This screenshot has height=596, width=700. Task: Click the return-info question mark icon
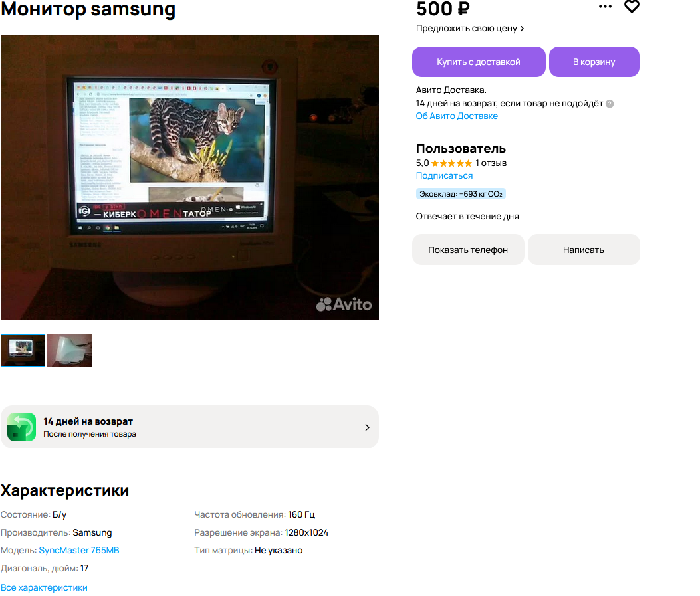click(610, 104)
